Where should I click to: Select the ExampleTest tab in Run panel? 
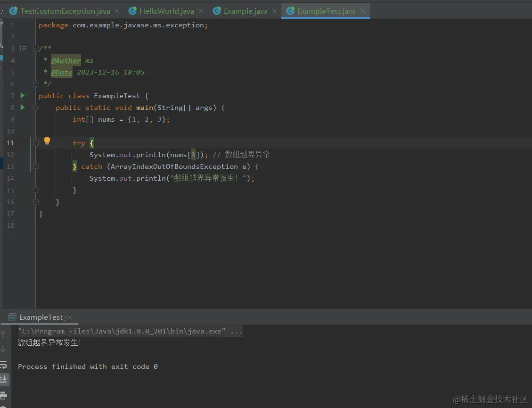(x=41, y=317)
